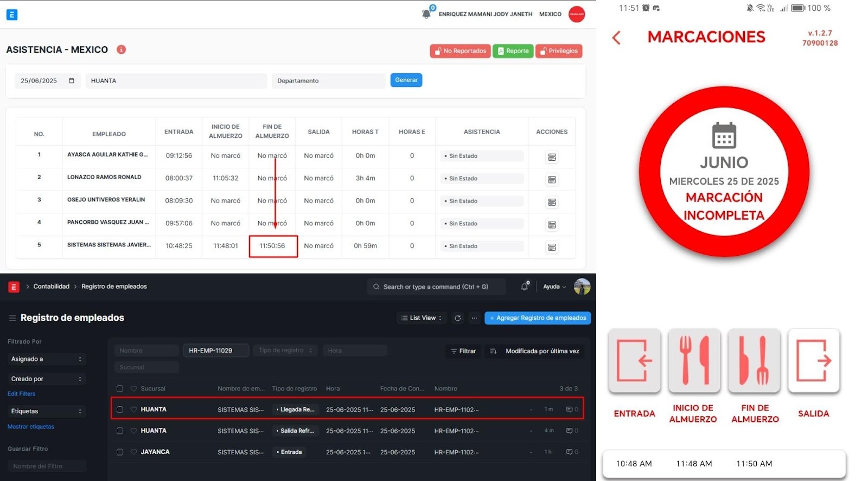Navigate to Contabilidad breadcrumb
The image size is (868, 481).
(x=51, y=287)
